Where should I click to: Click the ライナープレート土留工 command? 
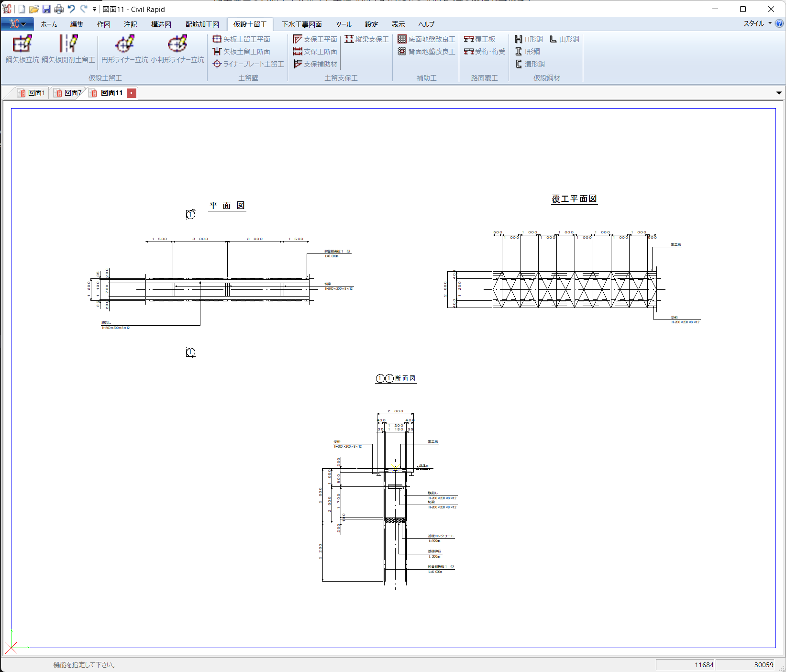(248, 64)
